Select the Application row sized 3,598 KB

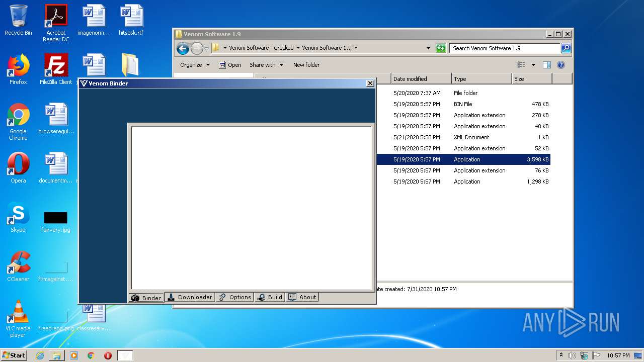point(463,159)
